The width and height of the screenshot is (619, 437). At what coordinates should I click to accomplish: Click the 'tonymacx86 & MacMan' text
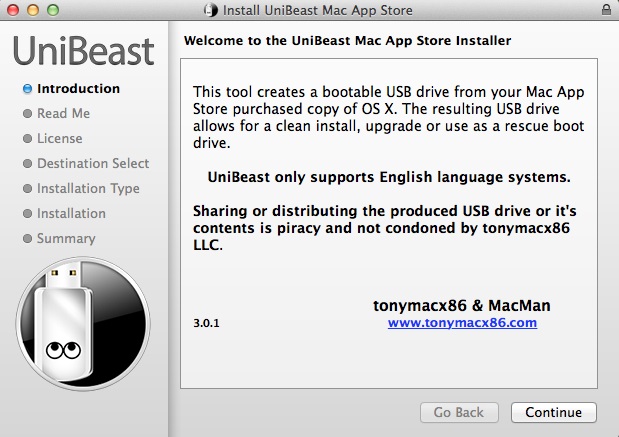(x=462, y=306)
